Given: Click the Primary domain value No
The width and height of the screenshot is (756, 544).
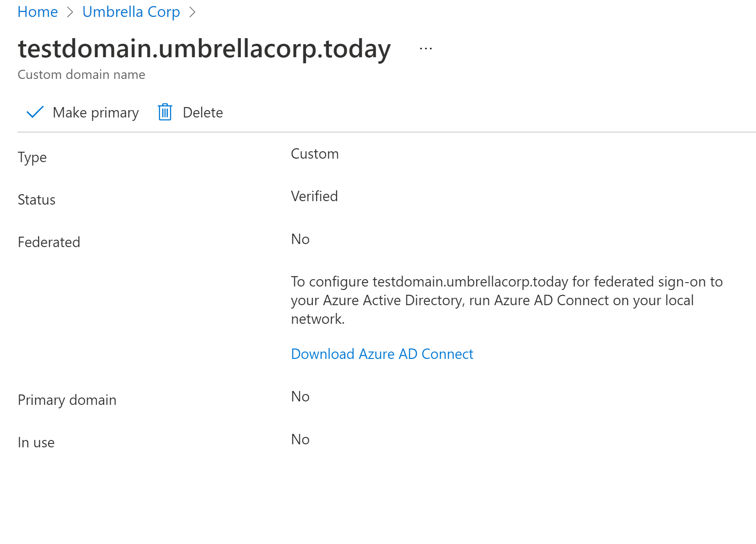Looking at the screenshot, I should pos(300,397).
